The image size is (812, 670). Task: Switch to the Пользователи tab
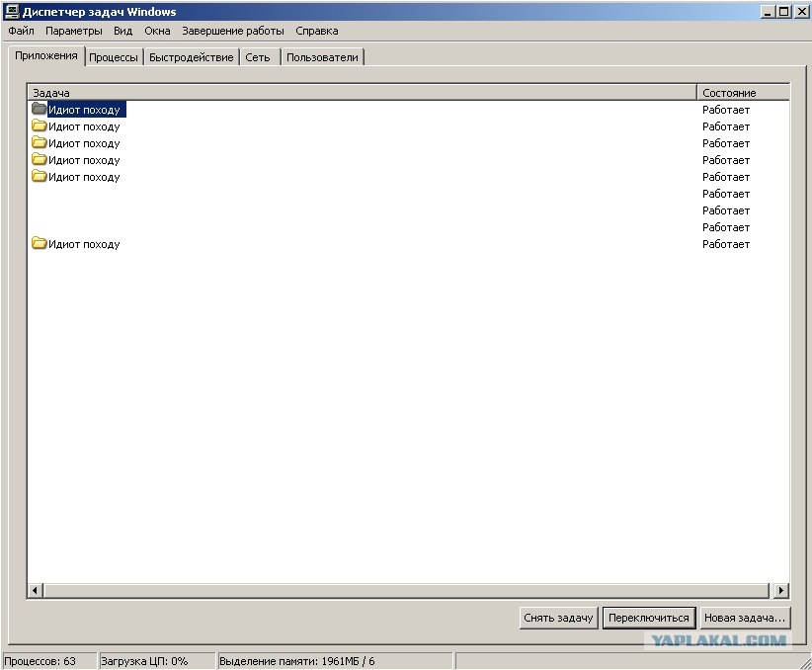pos(322,57)
